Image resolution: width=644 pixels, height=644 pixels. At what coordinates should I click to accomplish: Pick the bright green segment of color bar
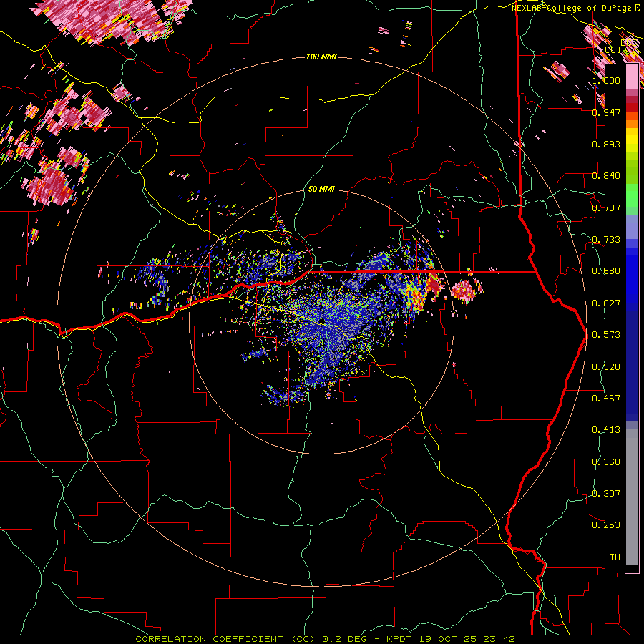pos(632,195)
